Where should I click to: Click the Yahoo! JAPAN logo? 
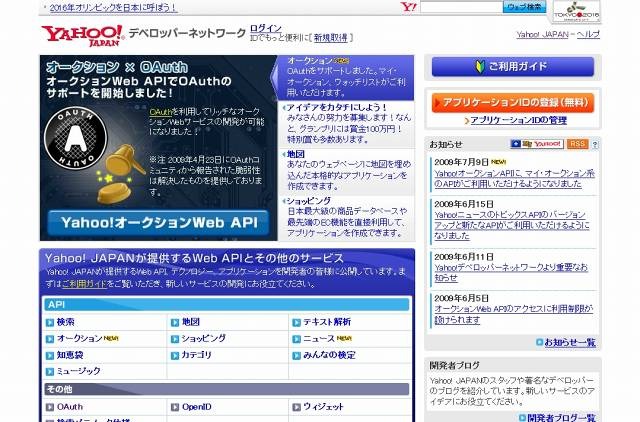tap(82, 35)
